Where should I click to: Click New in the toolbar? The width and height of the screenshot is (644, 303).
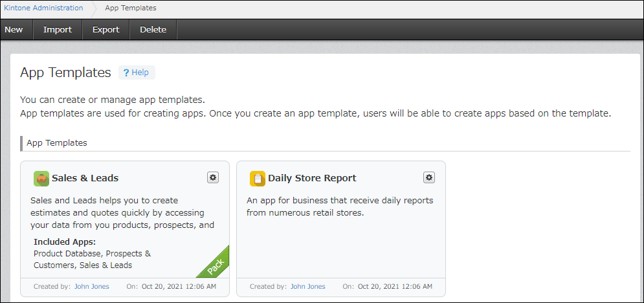(14, 30)
